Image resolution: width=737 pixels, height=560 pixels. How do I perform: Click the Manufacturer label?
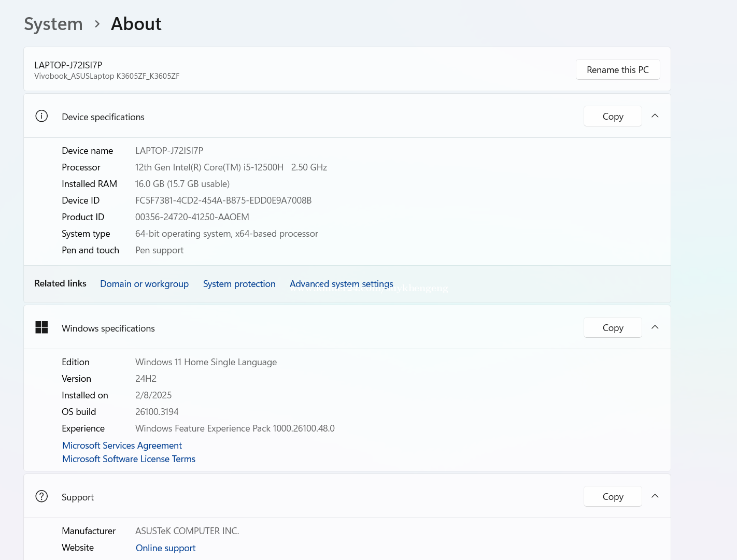pyautogui.click(x=89, y=531)
